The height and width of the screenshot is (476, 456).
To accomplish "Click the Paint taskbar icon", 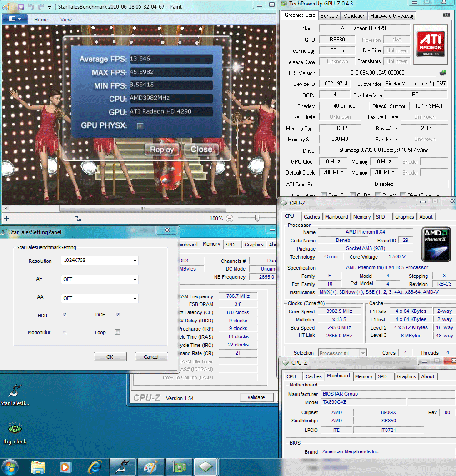I will coord(151,467).
